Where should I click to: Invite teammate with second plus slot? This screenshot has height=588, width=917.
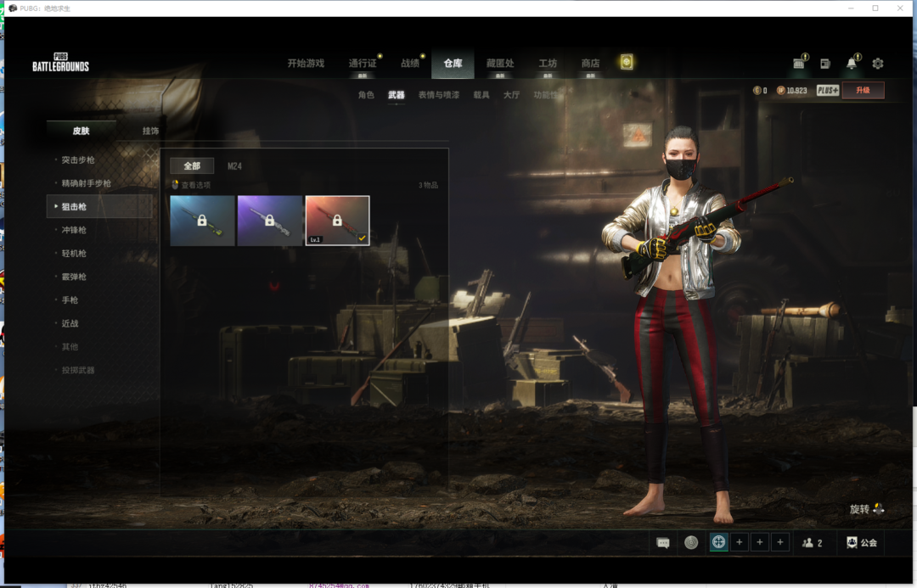(760, 542)
